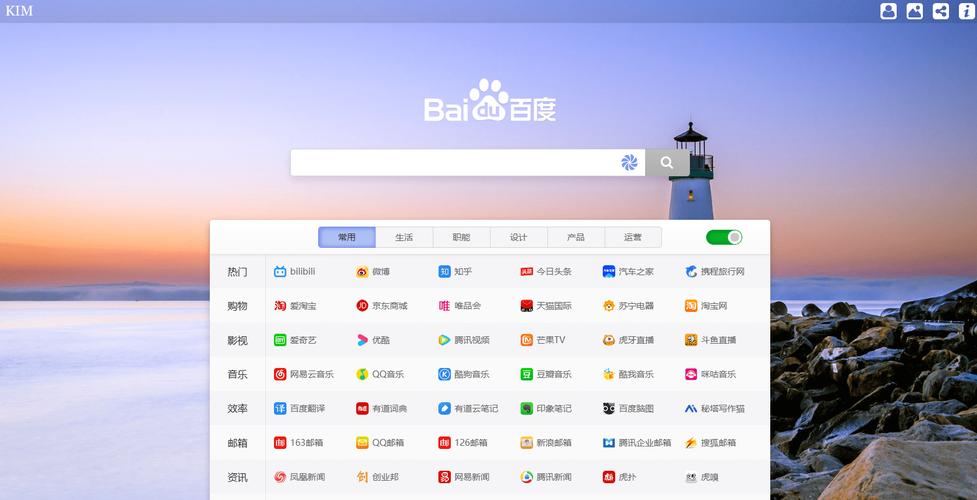Viewport: 977px width, 500px height.
Task: Click the 热门 category label
Action: pyautogui.click(x=237, y=272)
